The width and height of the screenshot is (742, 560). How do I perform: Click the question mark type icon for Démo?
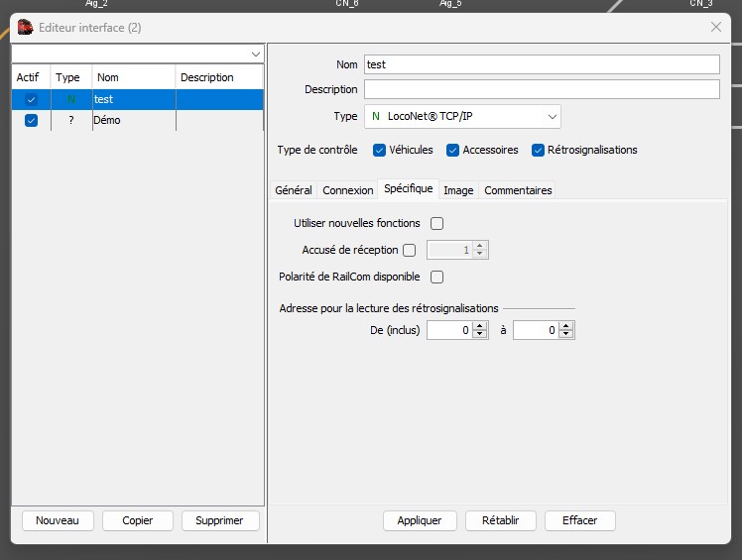click(71, 120)
